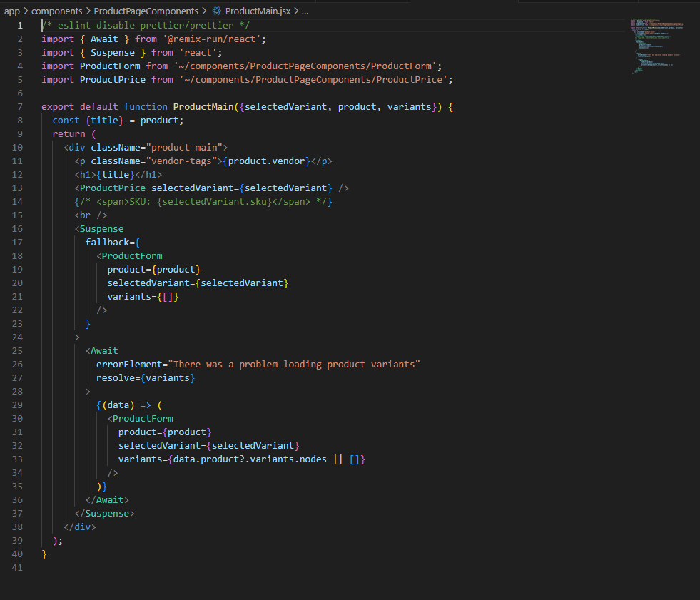
Task: Click the closing '</div>' tag
Action: click(x=80, y=527)
